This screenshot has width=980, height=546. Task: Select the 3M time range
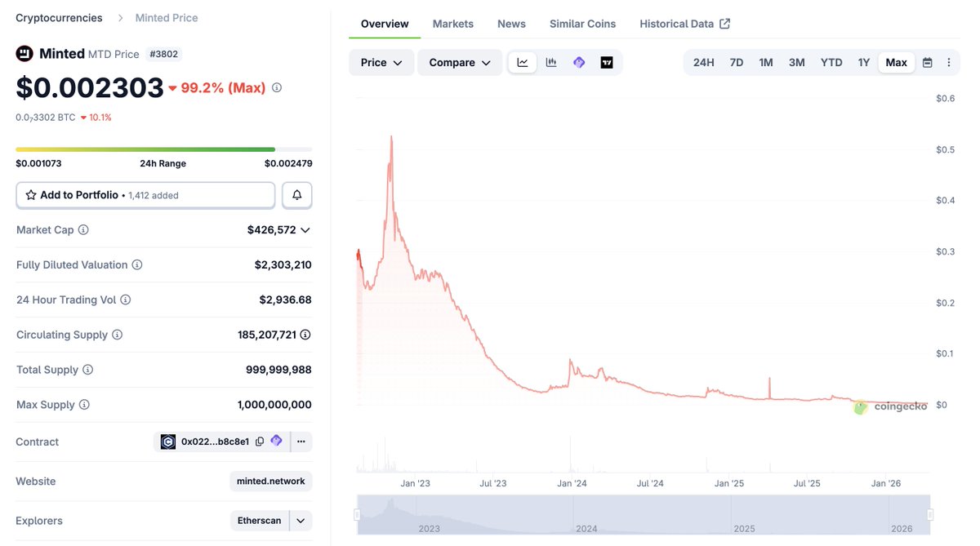pos(797,63)
